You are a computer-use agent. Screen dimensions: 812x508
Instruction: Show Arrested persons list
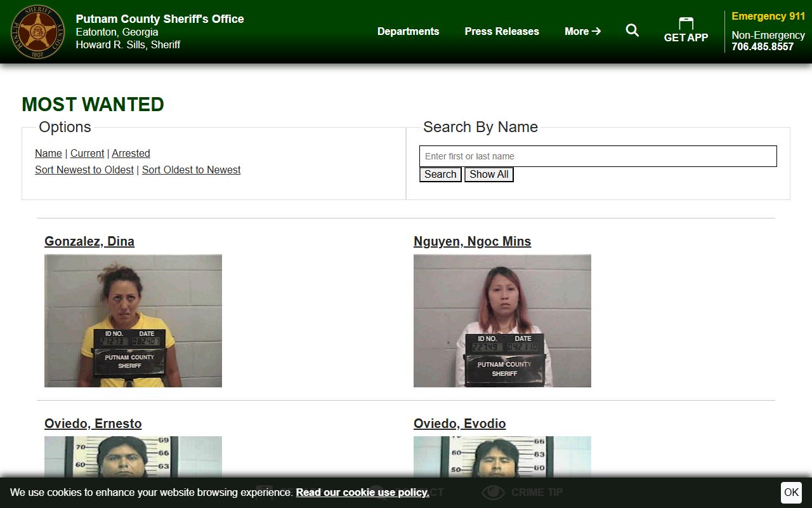coord(131,153)
